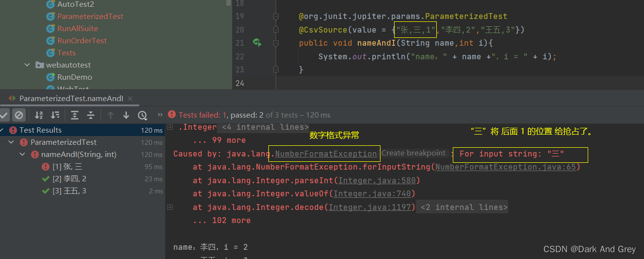Fold the nameAndI method at line 21

point(276,43)
